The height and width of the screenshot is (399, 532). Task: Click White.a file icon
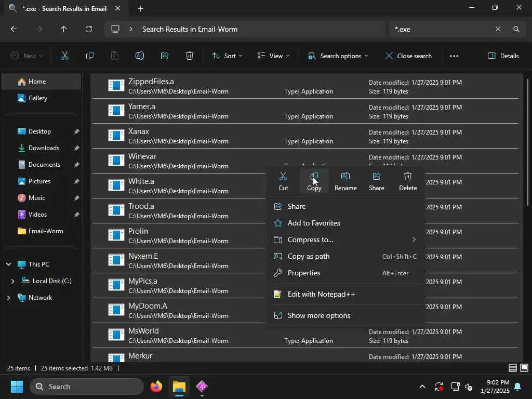tap(116, 185)
